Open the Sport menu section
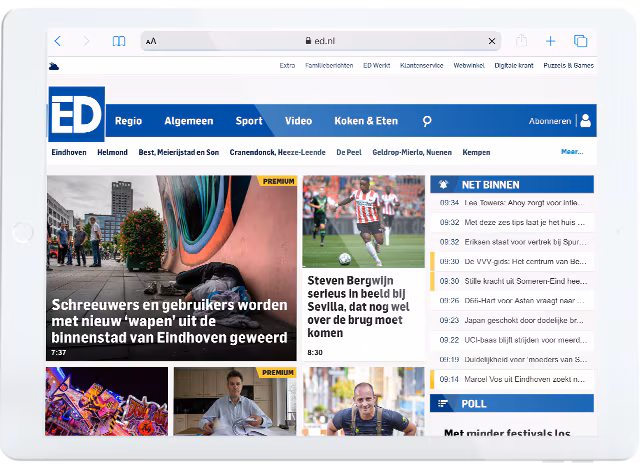Screen dimensions: 640x470 click(x=249, y=121)
